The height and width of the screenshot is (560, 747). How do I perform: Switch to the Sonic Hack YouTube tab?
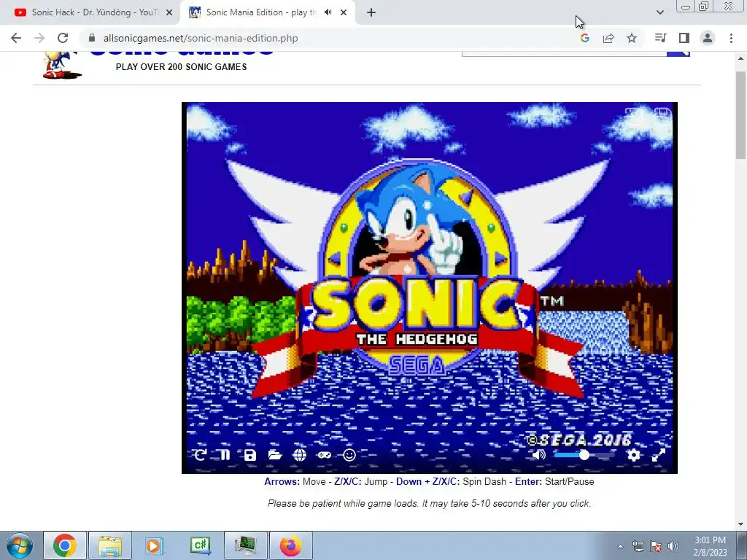93,12
